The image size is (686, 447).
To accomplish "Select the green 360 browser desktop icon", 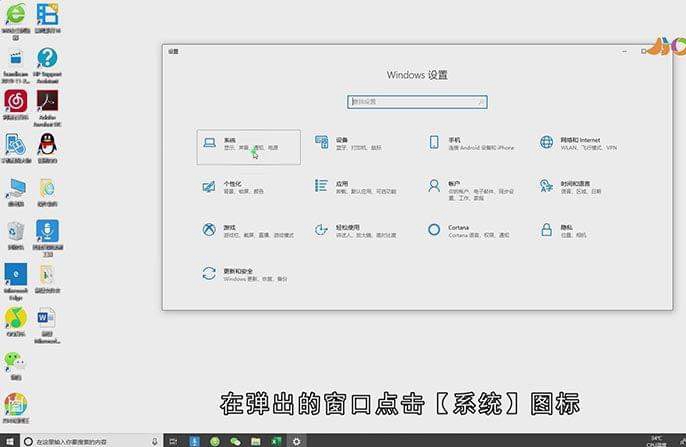I will point(16,21).
